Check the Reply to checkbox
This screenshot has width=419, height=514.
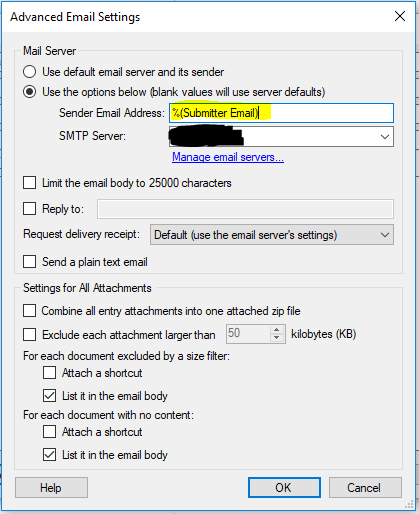[x=29, y=209]
